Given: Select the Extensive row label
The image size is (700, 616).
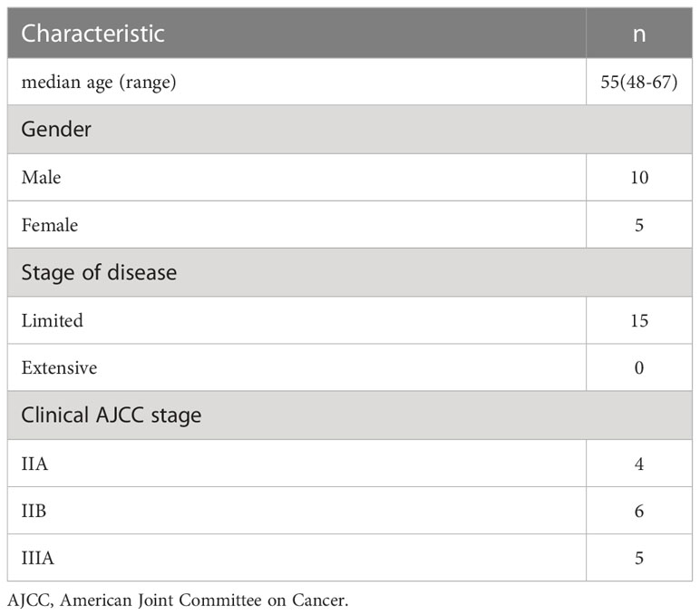Looking at the screenshot, I should [59, 368].
